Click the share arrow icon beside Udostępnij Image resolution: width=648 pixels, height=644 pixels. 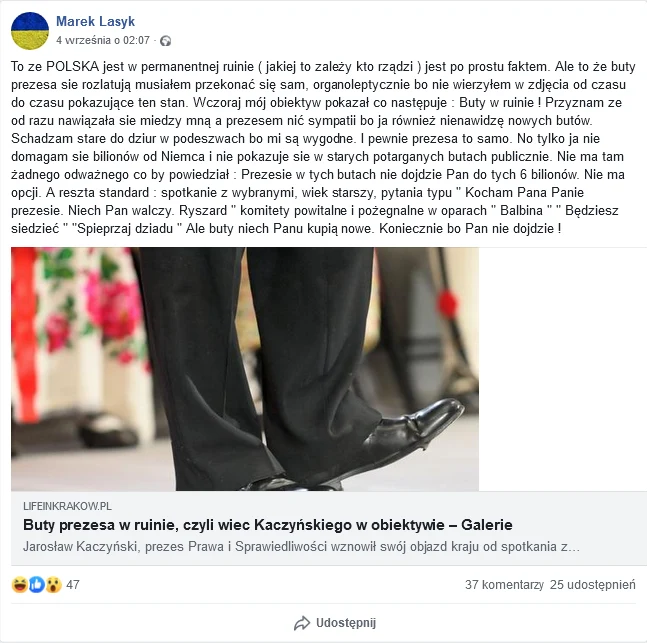point(302,623)
